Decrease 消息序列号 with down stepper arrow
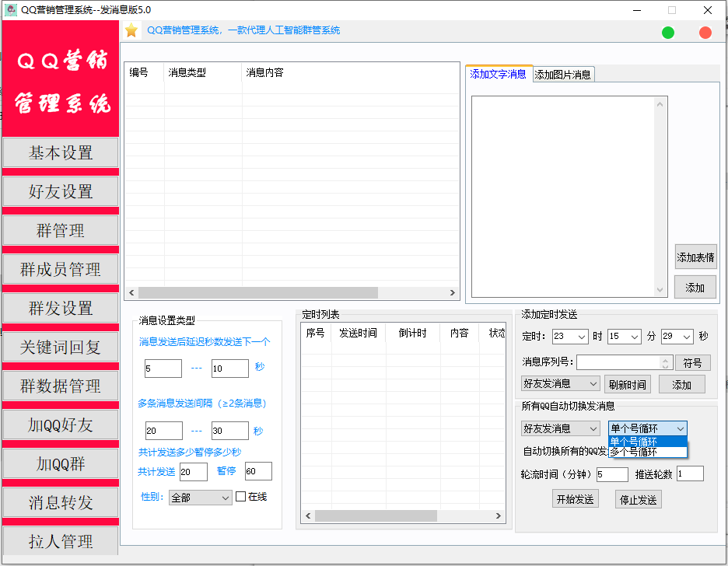This screenshot has width=728, height=566. (x=665, y=366)
